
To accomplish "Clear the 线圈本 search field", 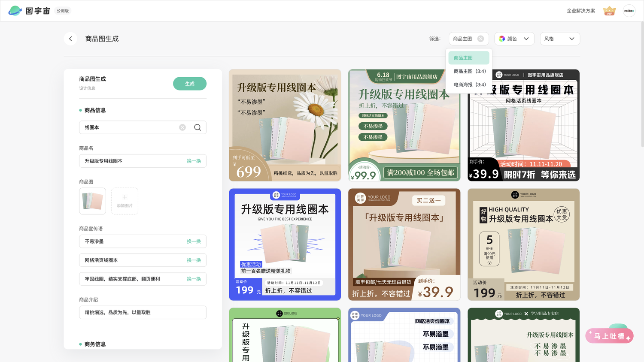I will tap(182, 127).
